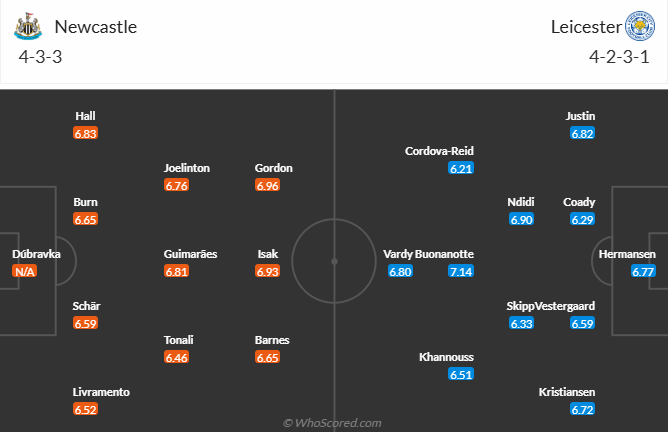Viewport: 668px width, 432px height.
Task: Click Ndidi's 6.90 rating badge
Action: pyautogui.click(x=521, y=219)
